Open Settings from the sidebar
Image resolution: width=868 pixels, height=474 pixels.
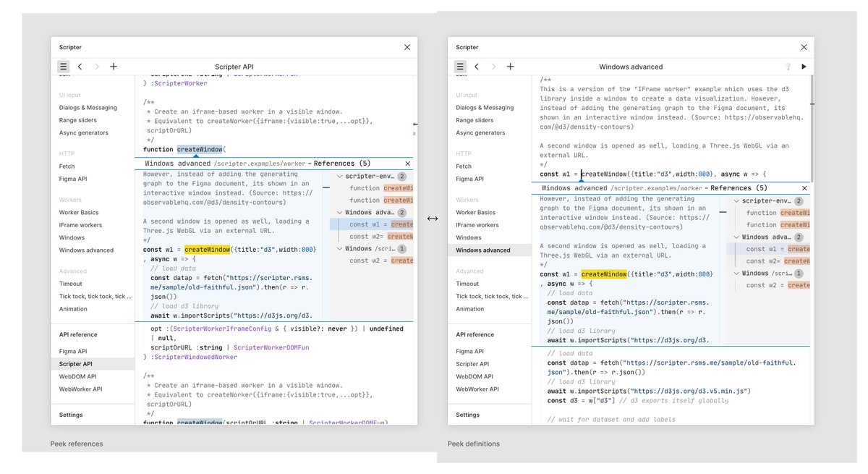pos(71,414)
